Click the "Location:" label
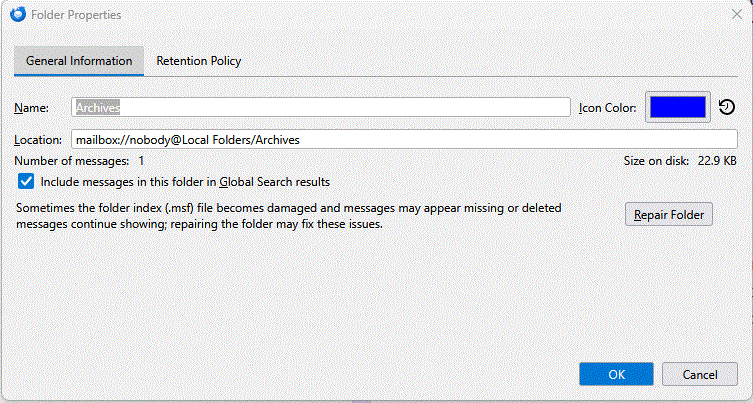Screen dimensions: 753x403 click(39, 140)
